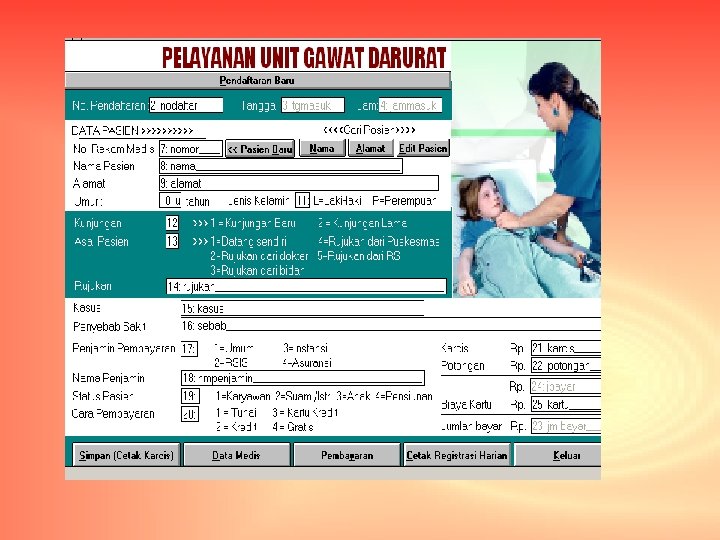Click the Asal Pasien code box 13
The height and width of the screenshot is (540, 720).
[x=172, y=241]
